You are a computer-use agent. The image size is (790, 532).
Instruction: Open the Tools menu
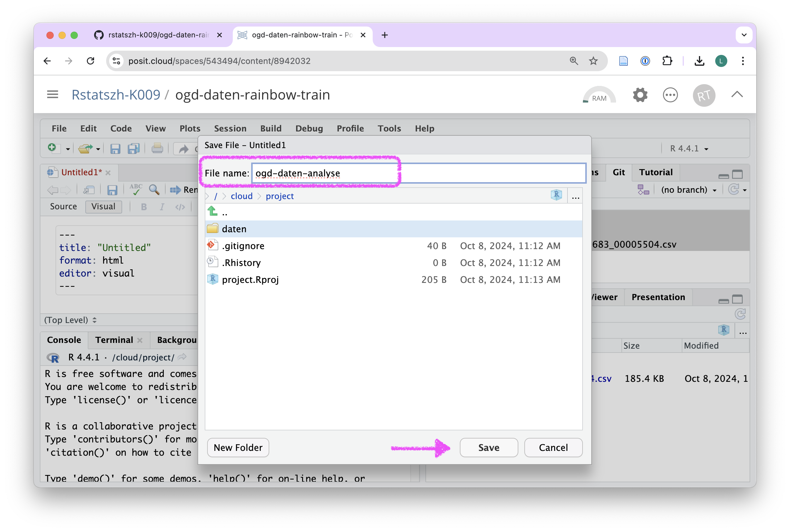tap(389, 128)
